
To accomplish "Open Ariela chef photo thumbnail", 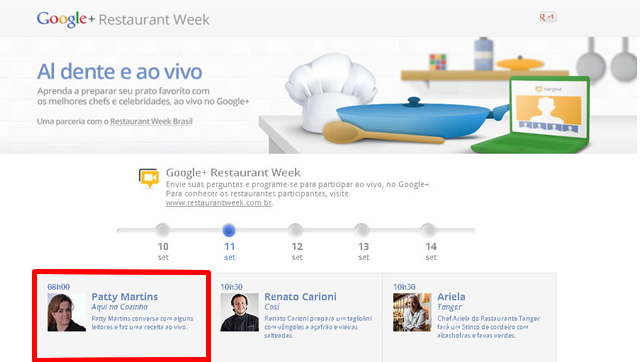I will [x=412, y=312].
